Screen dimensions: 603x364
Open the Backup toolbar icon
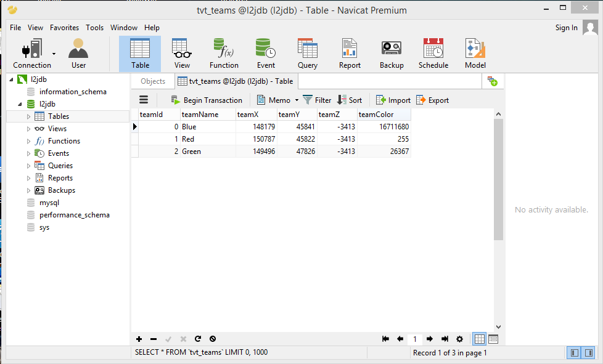tap(392, 54)
